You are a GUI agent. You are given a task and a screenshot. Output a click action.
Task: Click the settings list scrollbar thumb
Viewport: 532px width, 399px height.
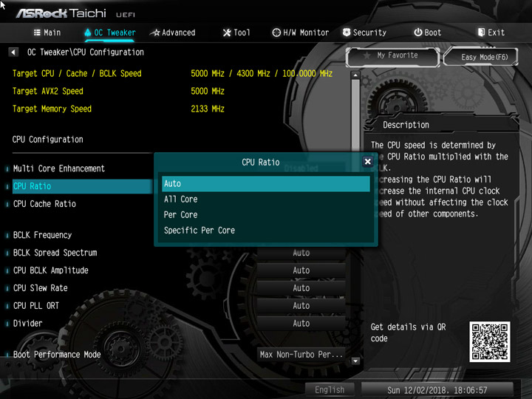(355, 115)
